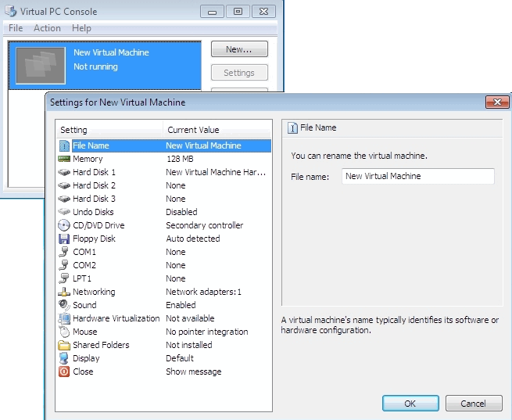Select the Undo Disks setting label
The image size is (512, 420).
pyautogui.click(x=93, y=212)
